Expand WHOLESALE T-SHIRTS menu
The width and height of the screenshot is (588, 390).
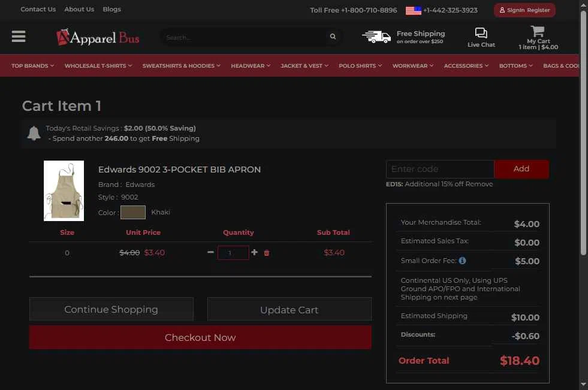98,65
